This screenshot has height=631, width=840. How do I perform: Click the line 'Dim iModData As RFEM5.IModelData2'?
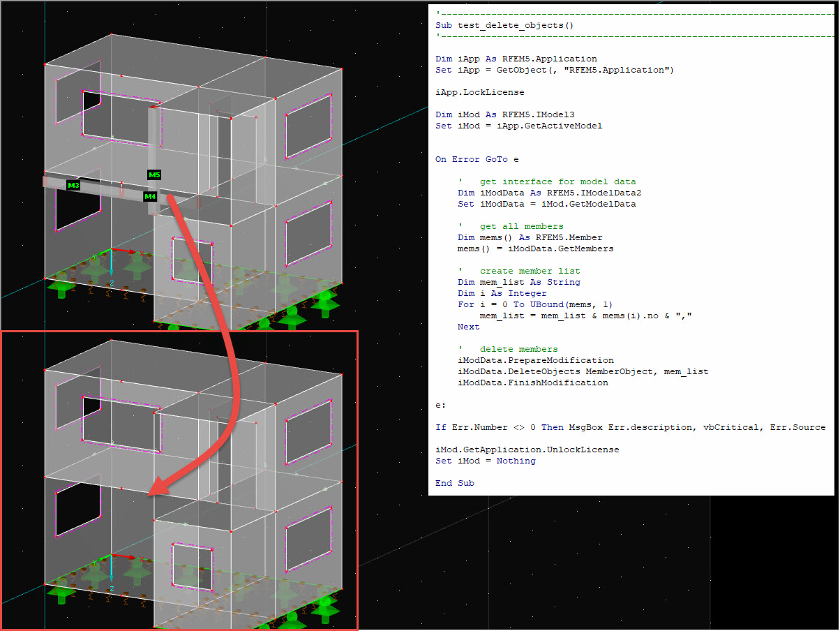click(550, 193)
